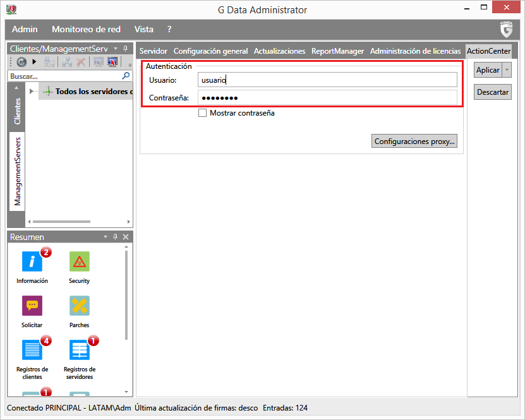Click the Solicitar speech bubble icon
The height and width of the screenshot is (420, 525).
click(32, 306)
